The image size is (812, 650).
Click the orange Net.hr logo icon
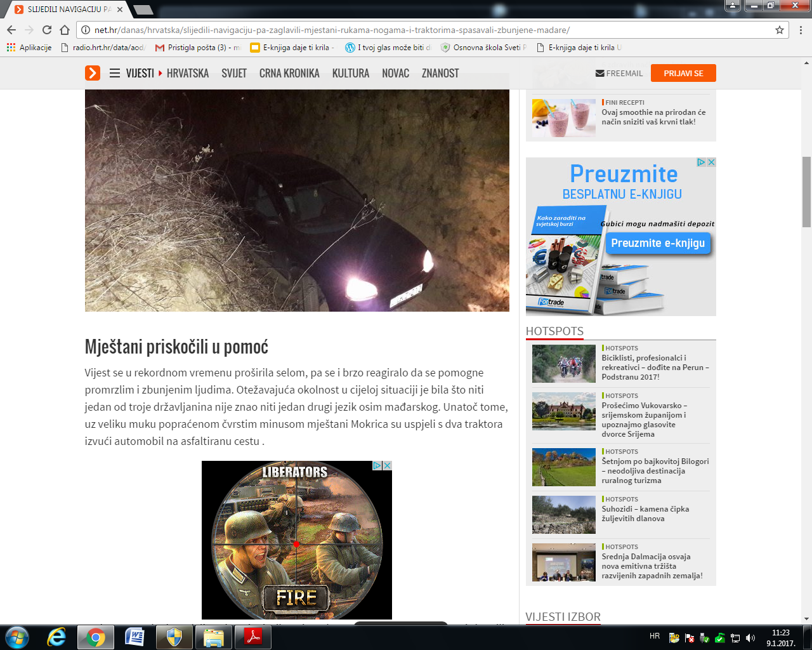pyautogui.click(x=93, y=73)
